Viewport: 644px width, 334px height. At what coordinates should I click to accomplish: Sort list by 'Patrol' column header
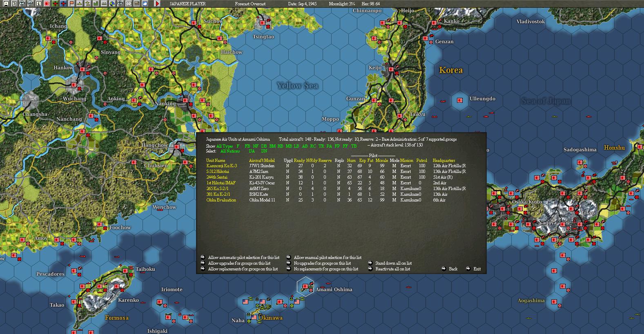[422, 161]
